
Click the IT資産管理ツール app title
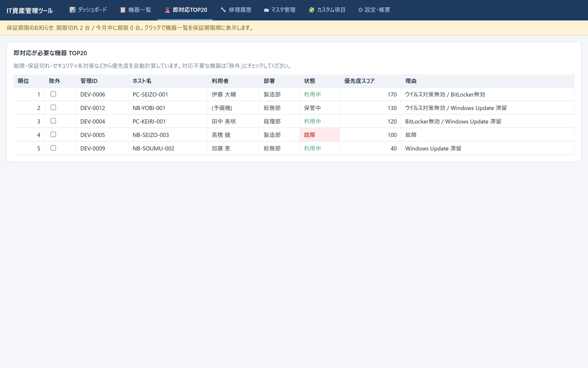tap(30, 10)
